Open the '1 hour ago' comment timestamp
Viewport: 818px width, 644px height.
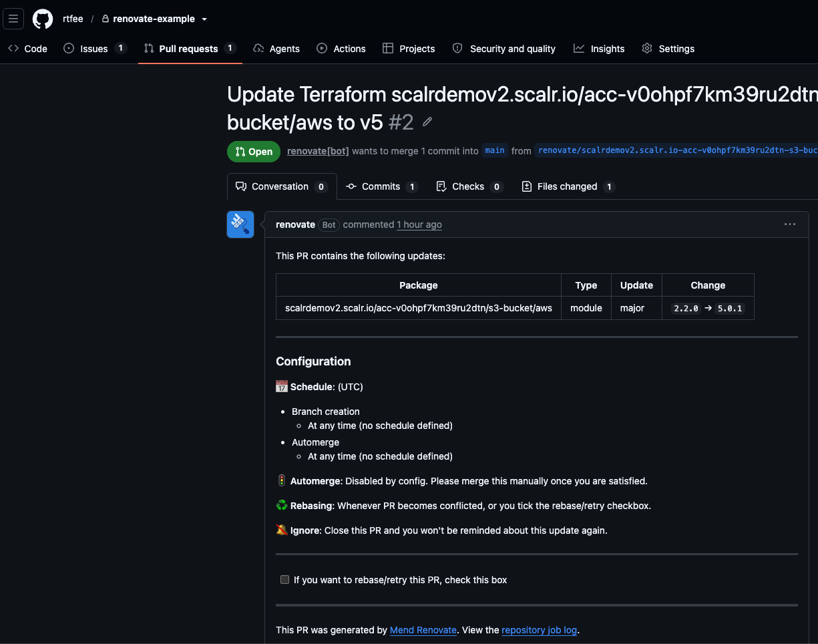(x=419, y=224)
